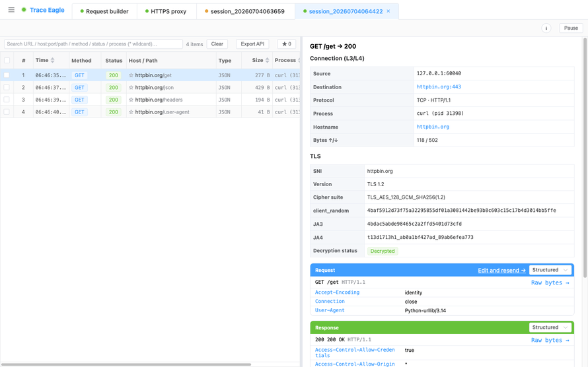Click the Accept-Encoding header name
The height and width of the screenshot is (367, 588).
click(x=337, y=292)
